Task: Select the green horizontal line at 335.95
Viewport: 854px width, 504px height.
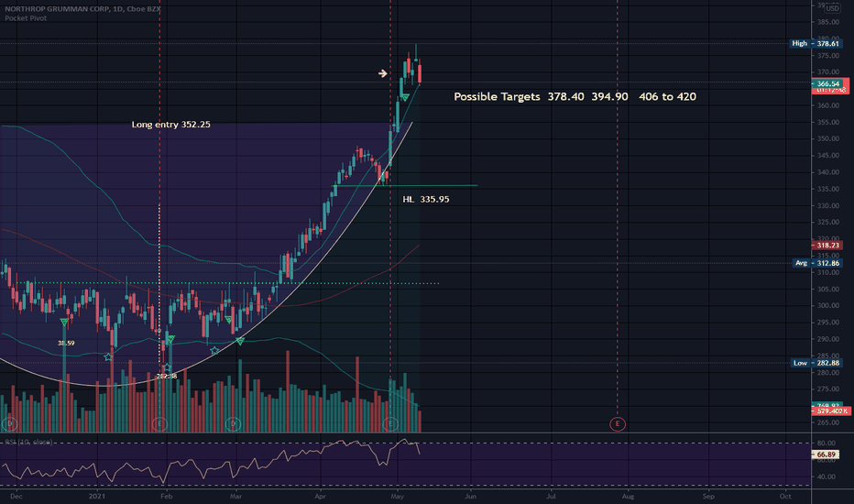Action: point(407,186)
